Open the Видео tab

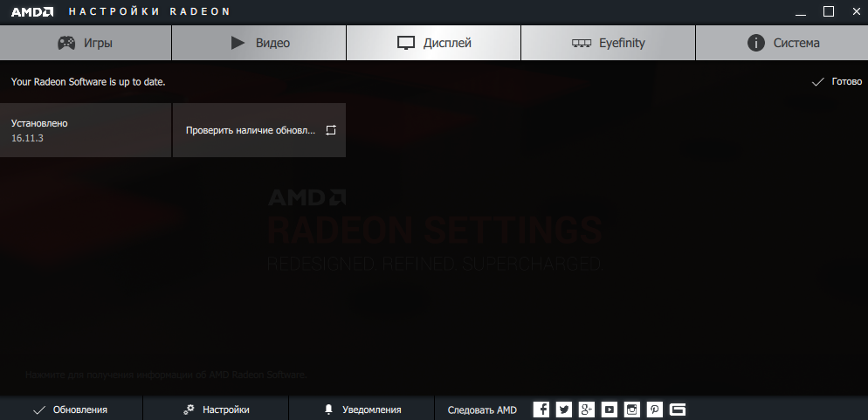[x=259, y=43]
